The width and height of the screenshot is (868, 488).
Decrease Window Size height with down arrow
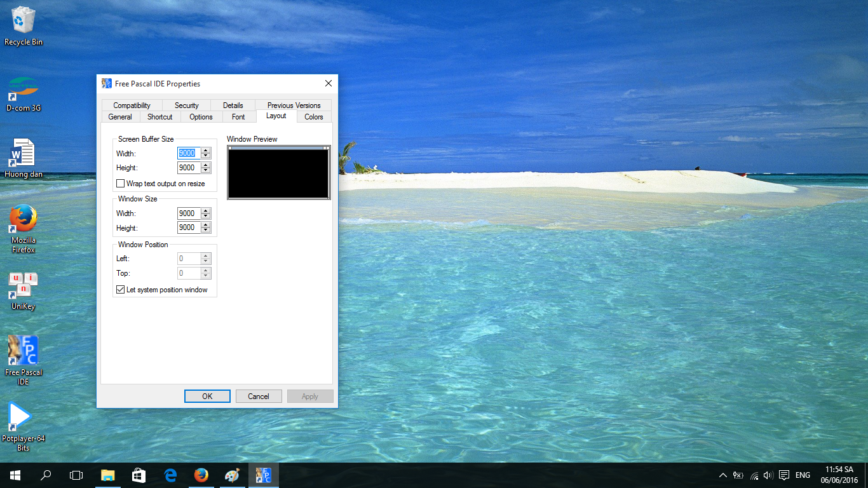pyautogui.click(x=206, y=231)
